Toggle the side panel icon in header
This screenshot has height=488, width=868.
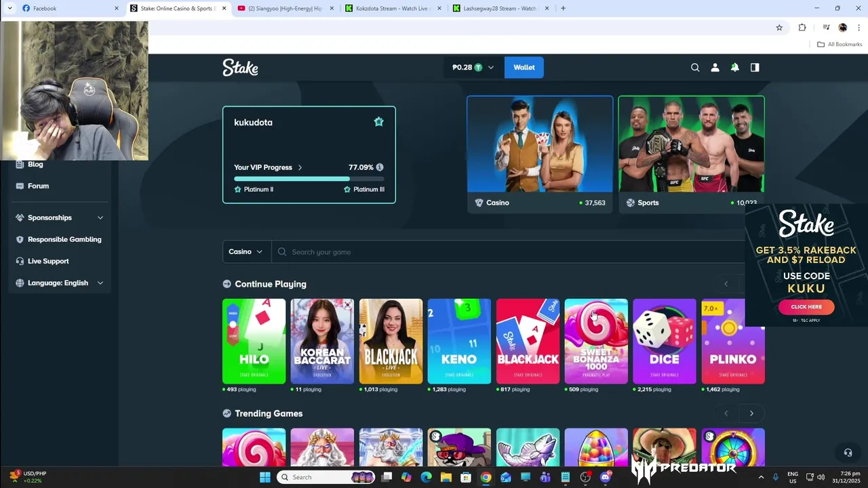755,68
